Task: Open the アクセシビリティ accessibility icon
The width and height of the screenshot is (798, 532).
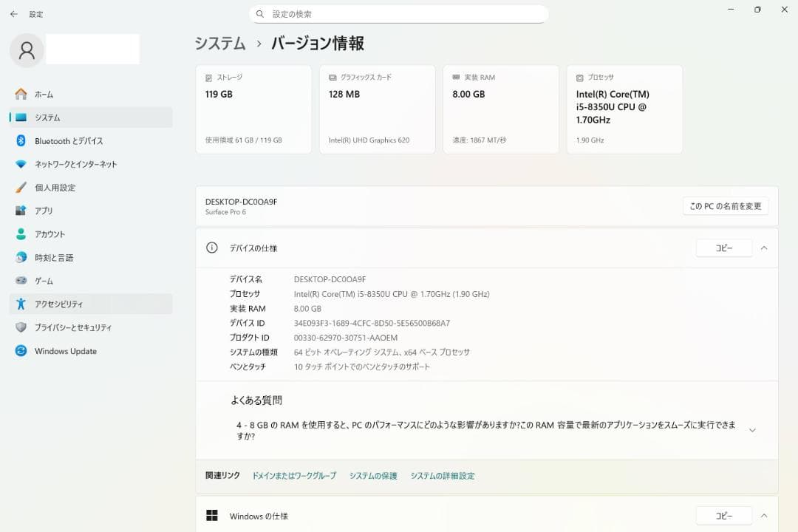Action: point(22,304)
